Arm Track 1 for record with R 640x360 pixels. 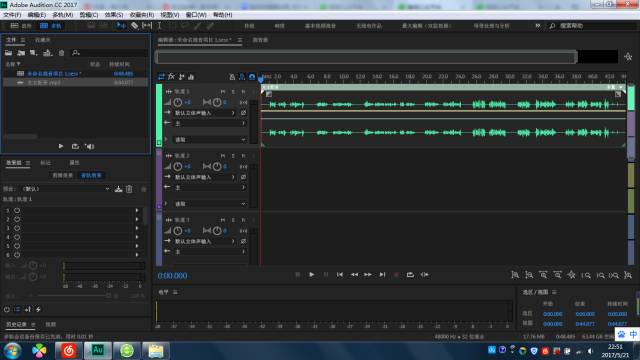coord(243,92)
